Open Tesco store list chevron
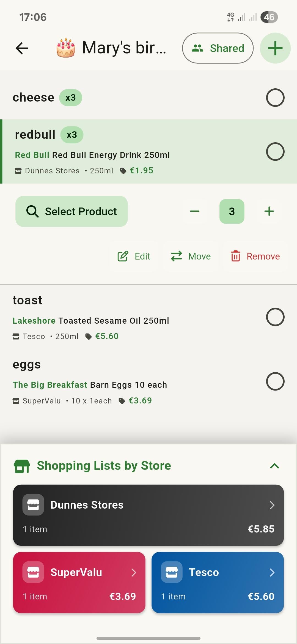Screen dimensions: 297x644 pos(272,572)
